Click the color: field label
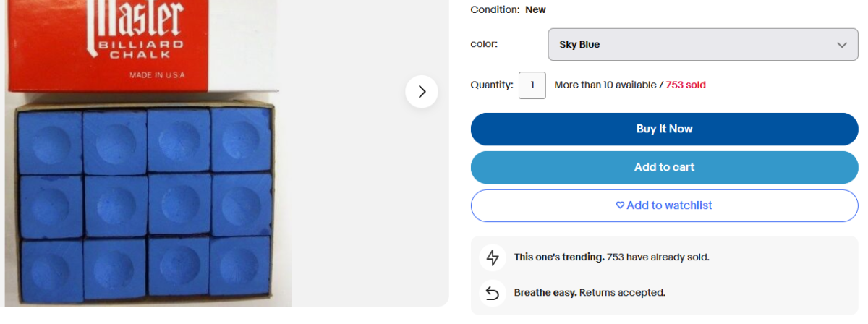Image resolution: width=868 pixels, height=324 pixels. tap(484, 44)
